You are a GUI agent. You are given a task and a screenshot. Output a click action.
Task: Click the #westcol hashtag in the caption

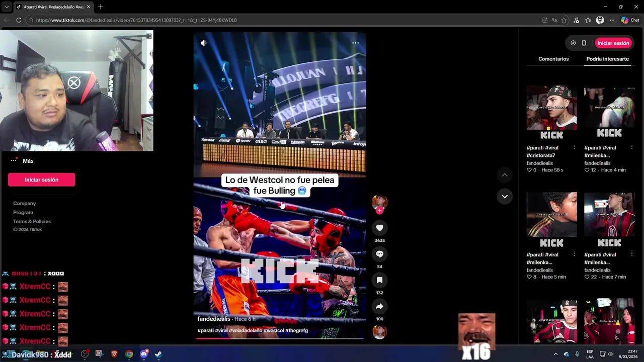[x=274, y=330]
